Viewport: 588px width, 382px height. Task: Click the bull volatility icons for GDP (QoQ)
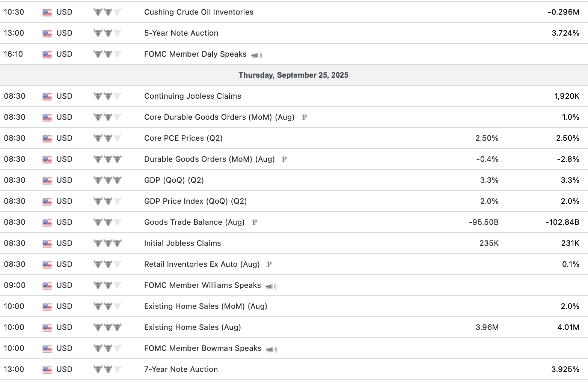(x=107, y=180)
